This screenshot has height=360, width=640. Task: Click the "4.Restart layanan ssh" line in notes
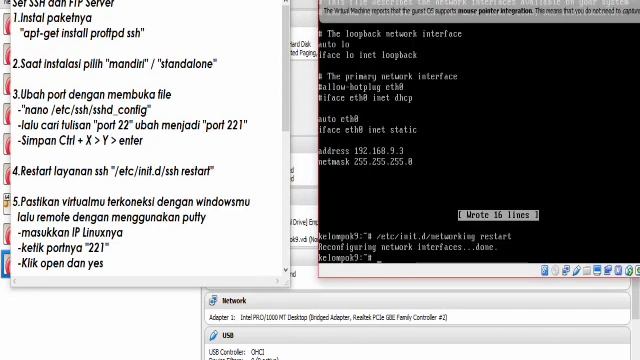click(x=113, y=171)
